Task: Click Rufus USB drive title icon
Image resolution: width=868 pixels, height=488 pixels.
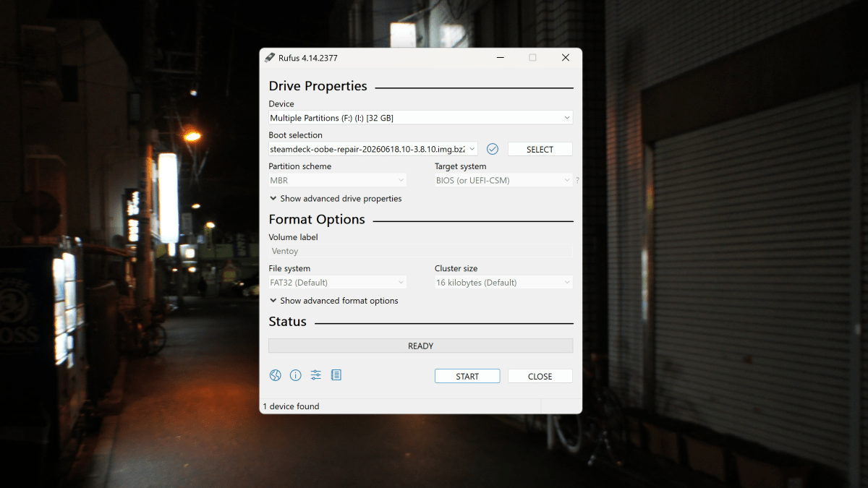Action: [270, 58]
